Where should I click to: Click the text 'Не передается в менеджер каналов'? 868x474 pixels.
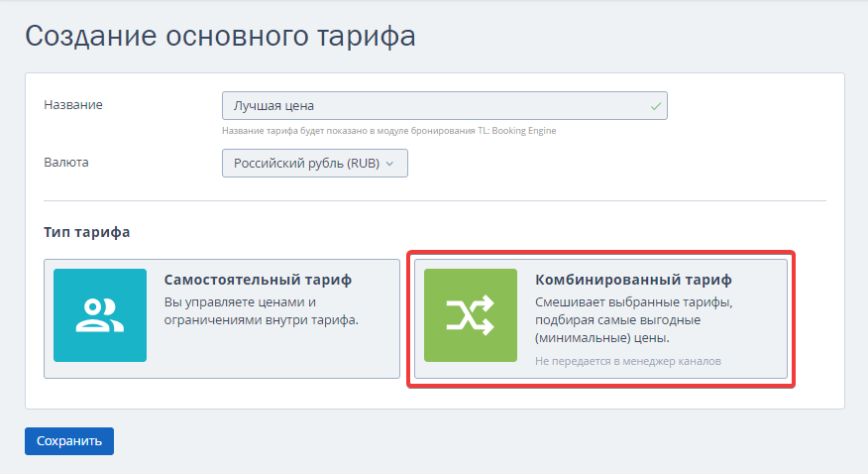[x=628, y=361]
